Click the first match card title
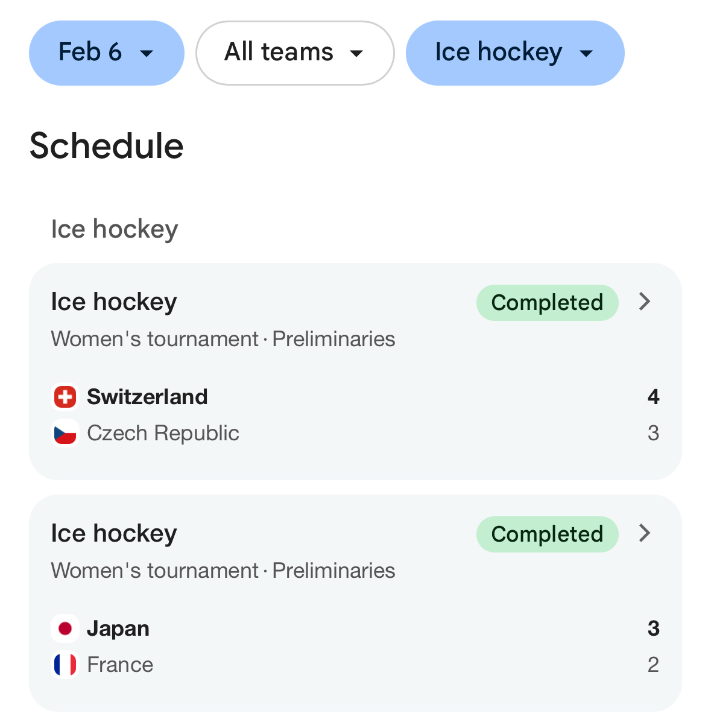 click(114, 302)
